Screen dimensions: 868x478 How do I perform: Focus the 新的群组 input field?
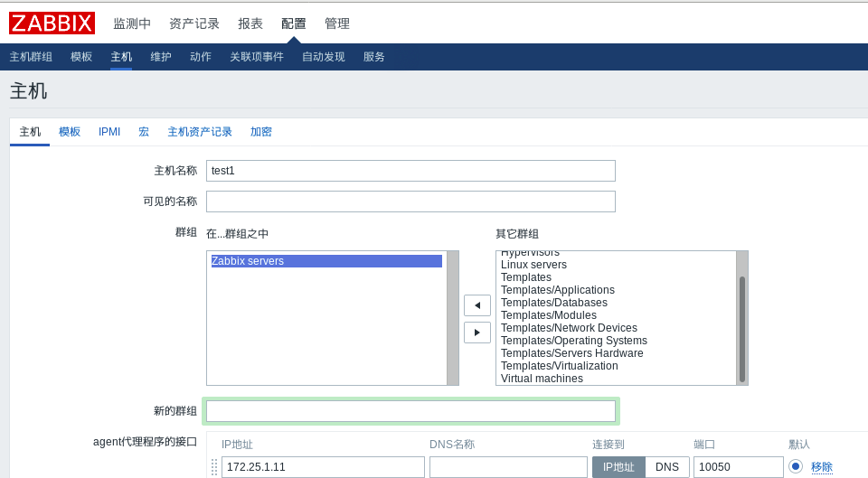410,411
